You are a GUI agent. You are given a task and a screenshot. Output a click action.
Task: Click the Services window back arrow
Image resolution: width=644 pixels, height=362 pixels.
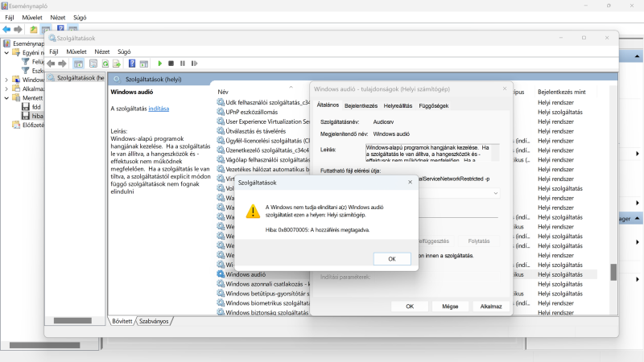(51, 64)
